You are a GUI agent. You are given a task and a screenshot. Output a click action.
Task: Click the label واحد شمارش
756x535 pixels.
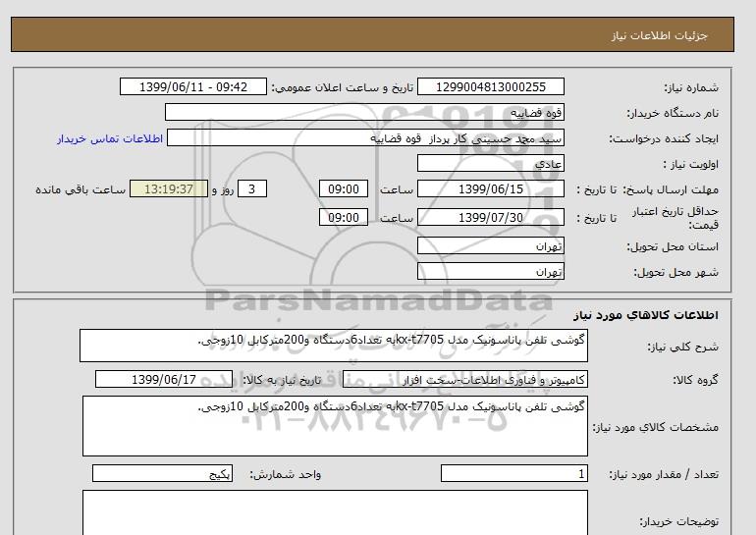286,475
